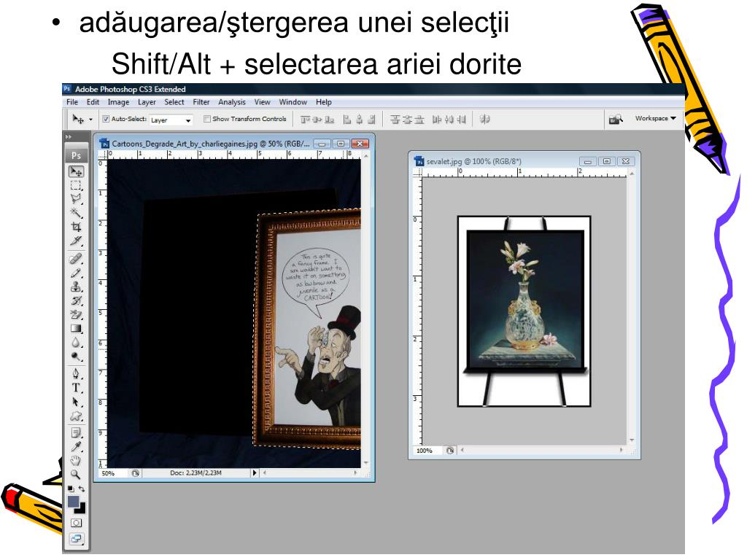The width and height of the screenshot is (747, 560).
Task: Select the Zoom tool
Action: [76, 474]
